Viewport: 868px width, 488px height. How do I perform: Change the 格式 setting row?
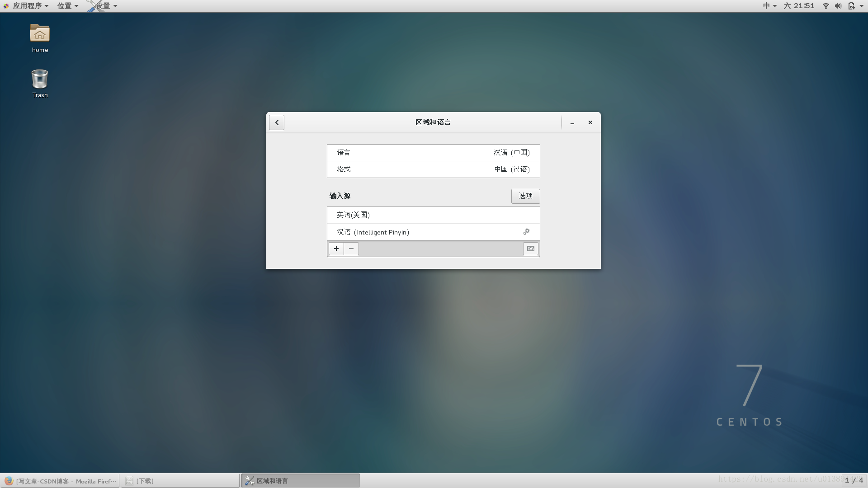pos(433,169)
